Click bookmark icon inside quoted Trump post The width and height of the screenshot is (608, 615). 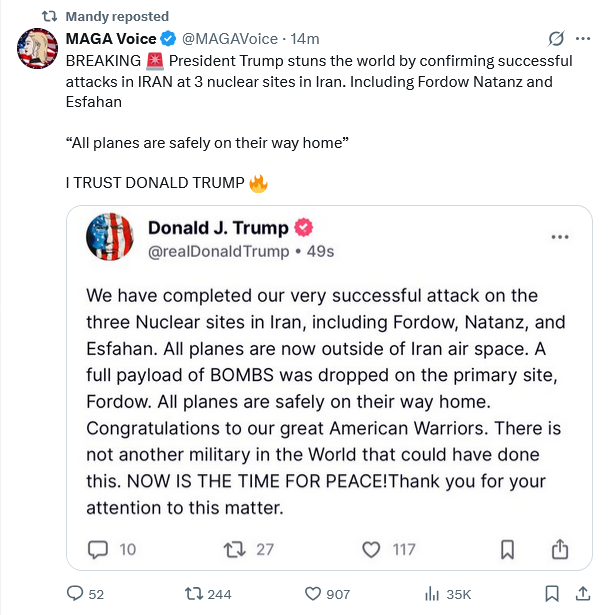pos(508,548)
